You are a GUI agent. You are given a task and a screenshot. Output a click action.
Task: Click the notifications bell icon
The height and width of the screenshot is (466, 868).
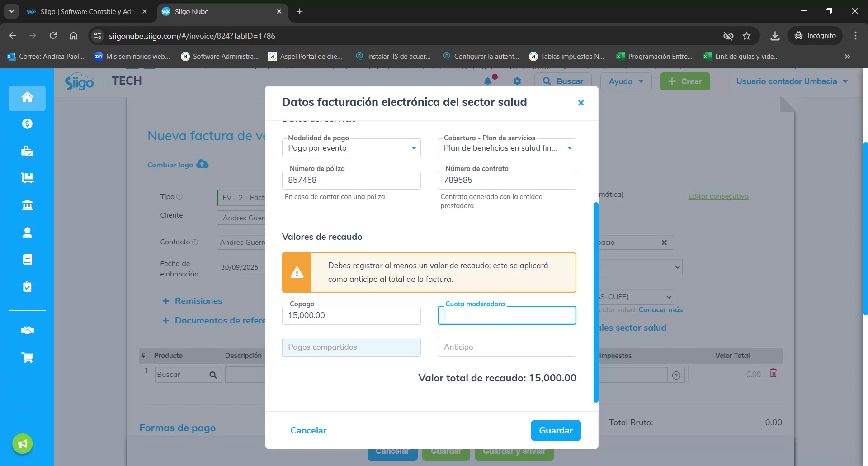pos(488,81)
